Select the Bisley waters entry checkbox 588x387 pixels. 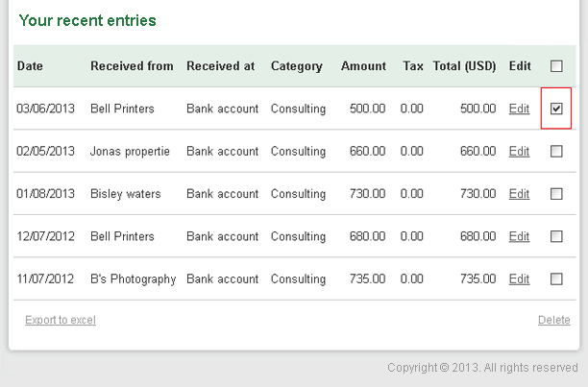(x=556, y=194)
